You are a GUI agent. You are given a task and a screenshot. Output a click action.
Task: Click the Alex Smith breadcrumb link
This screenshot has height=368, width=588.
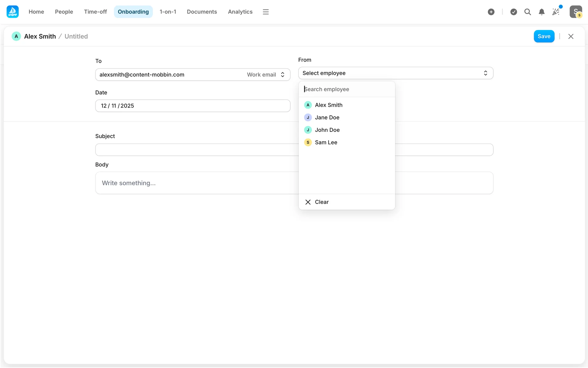point(40,36)
